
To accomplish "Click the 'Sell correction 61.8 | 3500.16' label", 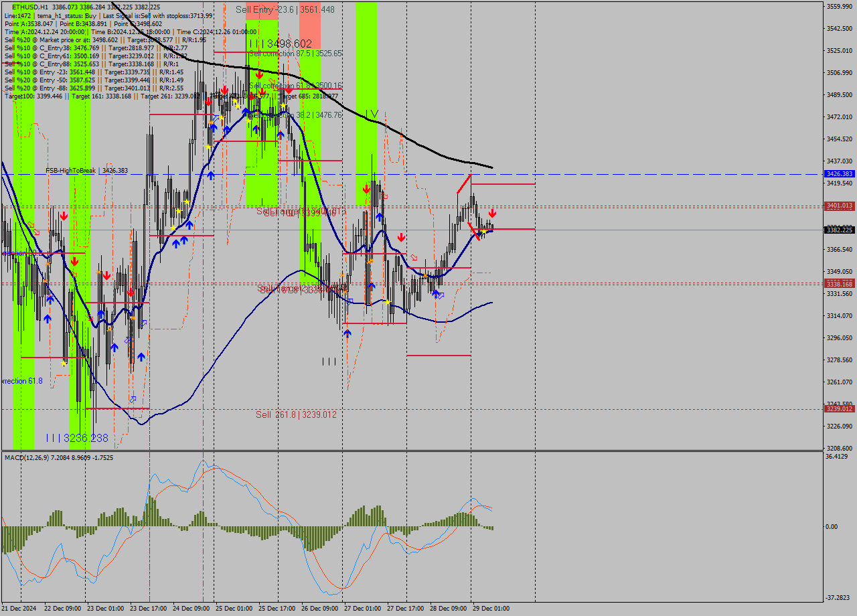I will [295, 86].
